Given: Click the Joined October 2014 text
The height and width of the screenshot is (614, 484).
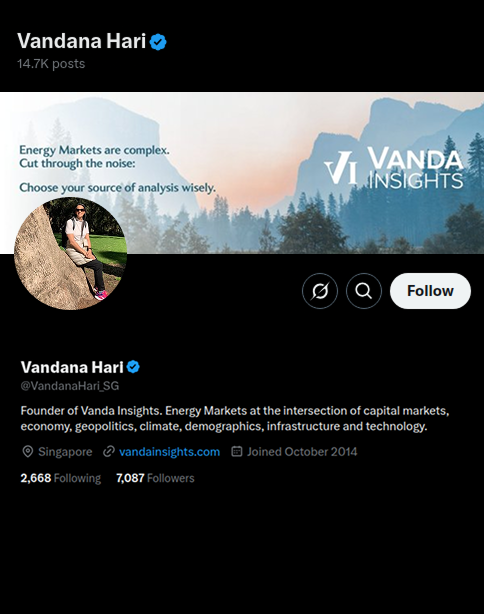Looking at the screenshot, I should coord(302,452).
